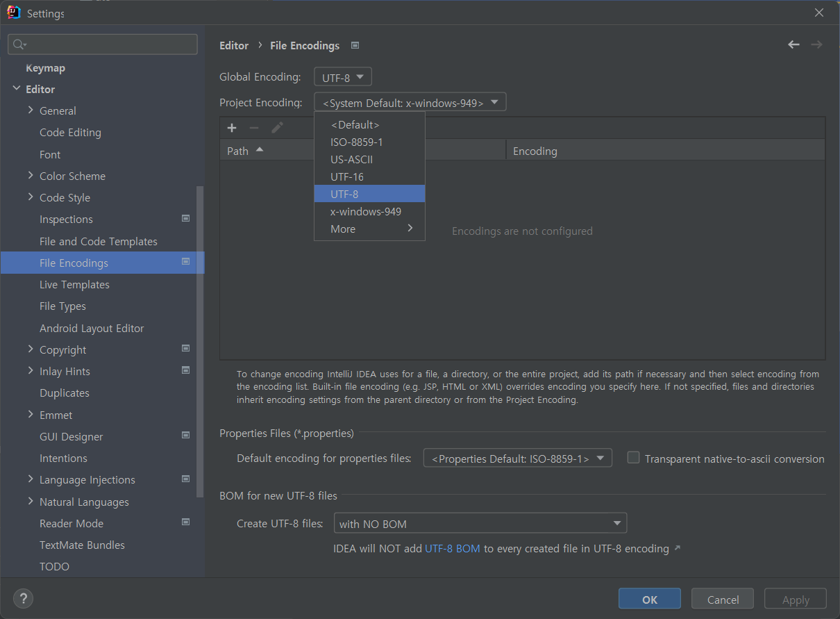Toggle Transparent native-to-ascii conversion checkbox

(633, 458)
